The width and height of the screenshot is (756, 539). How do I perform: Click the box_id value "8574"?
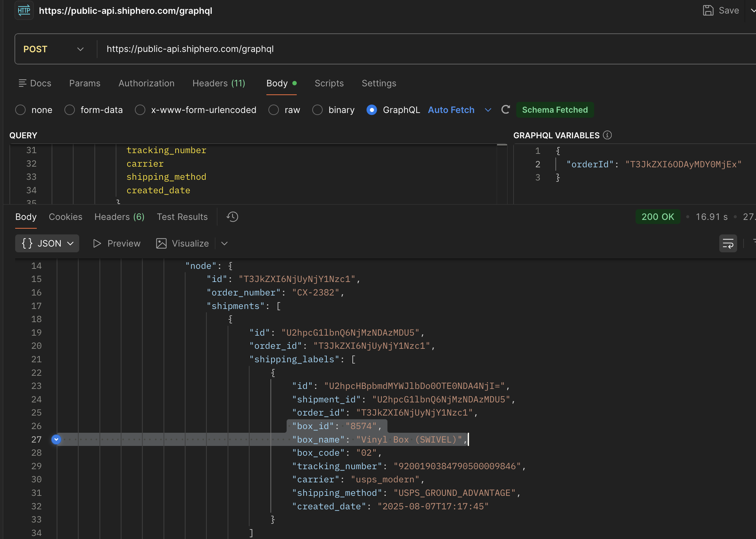tap(361, 426)
